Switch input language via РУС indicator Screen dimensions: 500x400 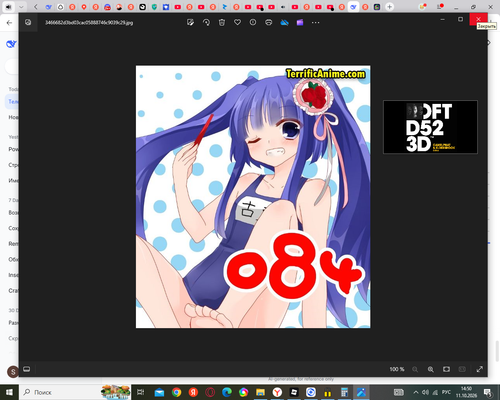coord(446,392)
